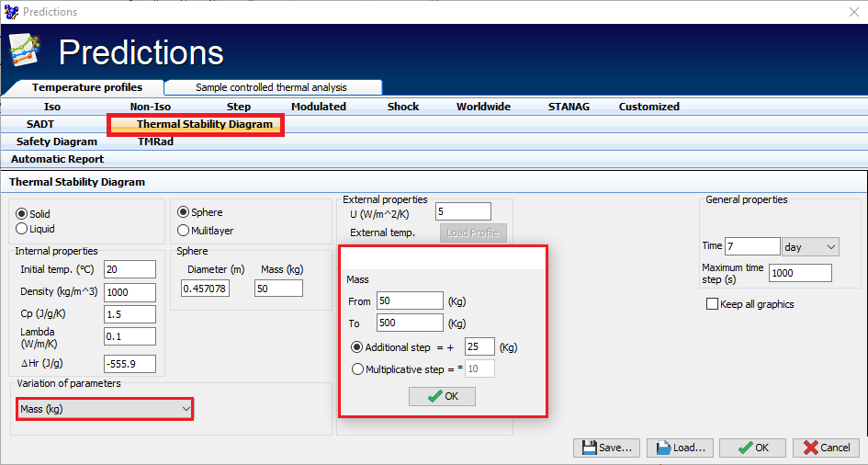The width and height of the screenshot is (868, 465).
Task: Click the Mass From value field
Action: 410,301
